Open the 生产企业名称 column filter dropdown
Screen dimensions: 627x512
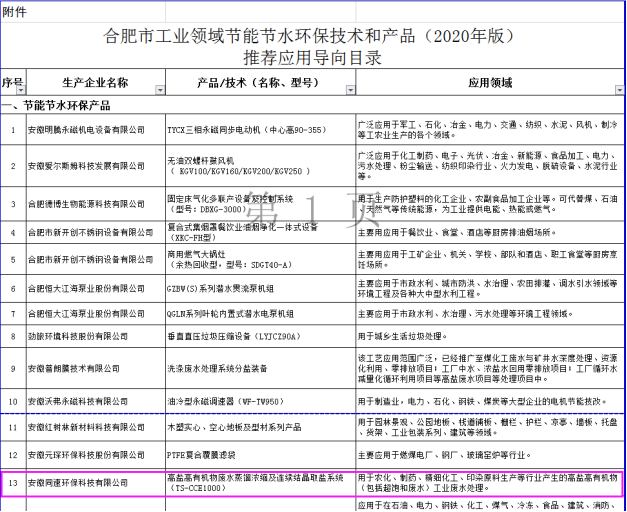pyautogui.click(x=160, y=90)
